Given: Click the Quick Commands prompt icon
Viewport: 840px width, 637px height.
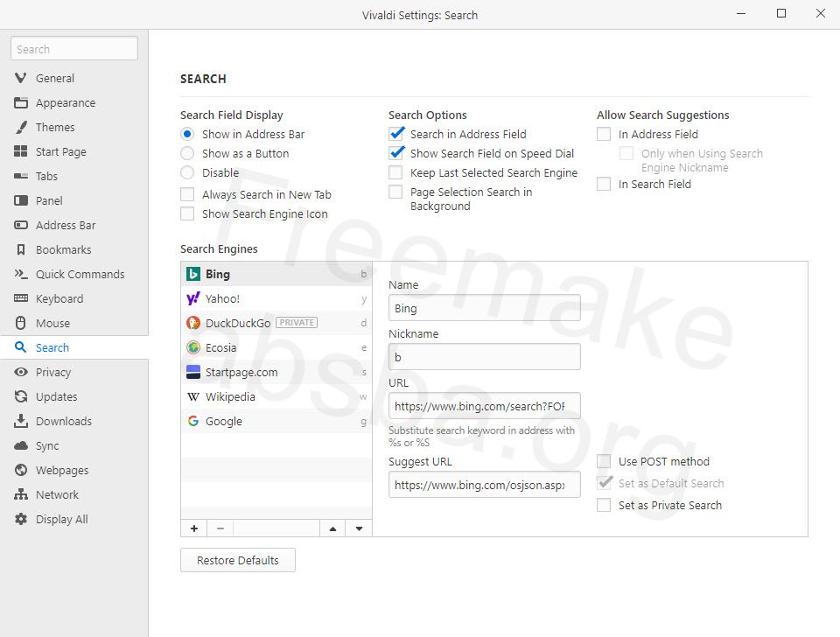Looking at the screenshot, I should [x=20, y=274].
